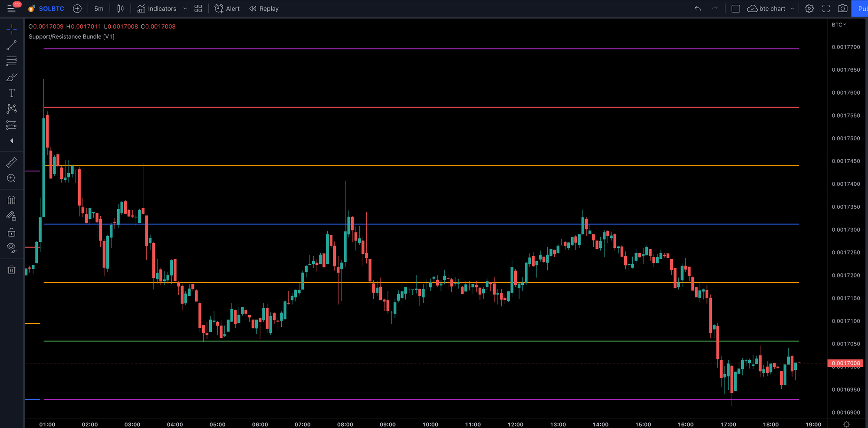Select the crosshair cursor tool
Image resolution: width=868 pixels, height=428 pixels.
12,29
